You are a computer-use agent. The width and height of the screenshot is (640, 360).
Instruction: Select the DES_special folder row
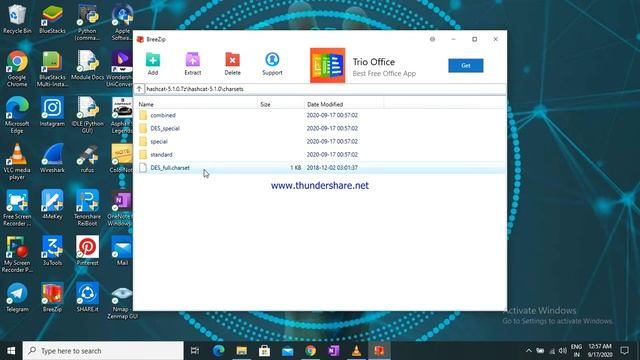pos(320,128)
